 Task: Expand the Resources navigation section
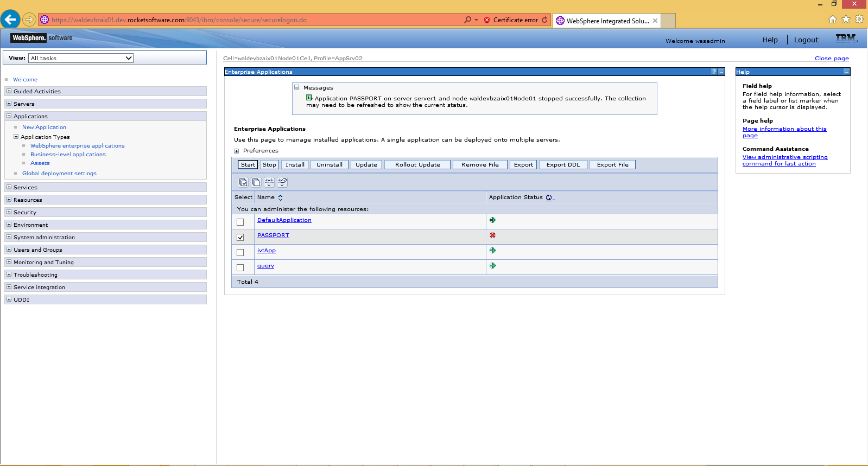9,200
